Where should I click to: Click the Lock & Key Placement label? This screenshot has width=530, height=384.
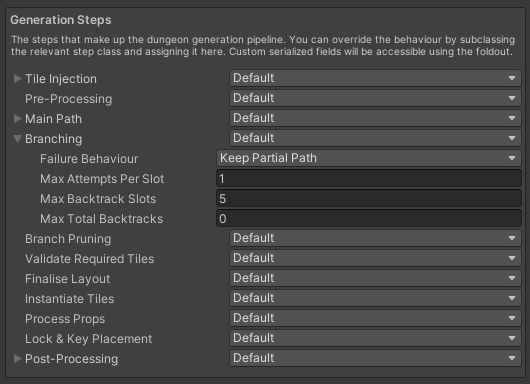pos(89,339)
